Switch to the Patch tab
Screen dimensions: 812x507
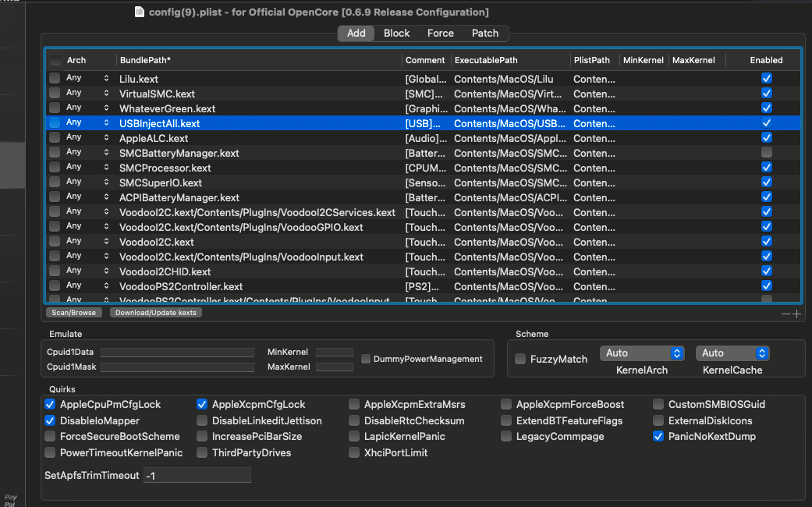[x=484, y=33]
